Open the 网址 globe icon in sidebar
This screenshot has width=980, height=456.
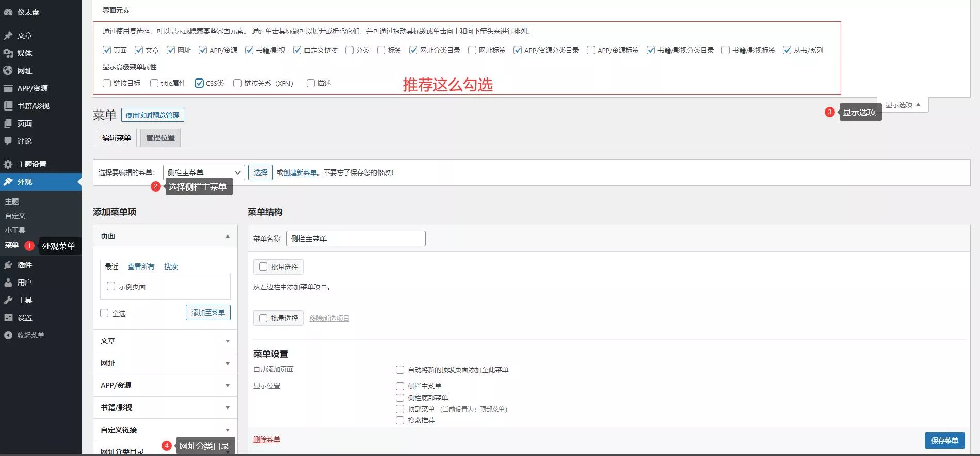pos(8,71)
